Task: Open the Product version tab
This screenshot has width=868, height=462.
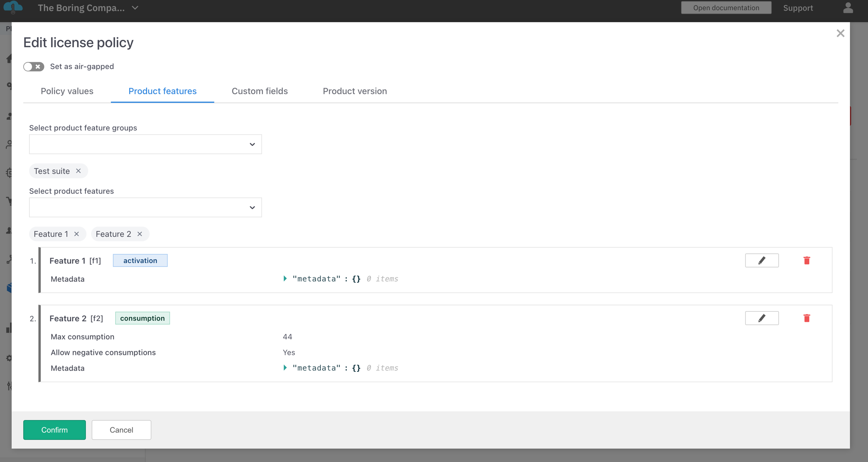Action: (355, 91)
